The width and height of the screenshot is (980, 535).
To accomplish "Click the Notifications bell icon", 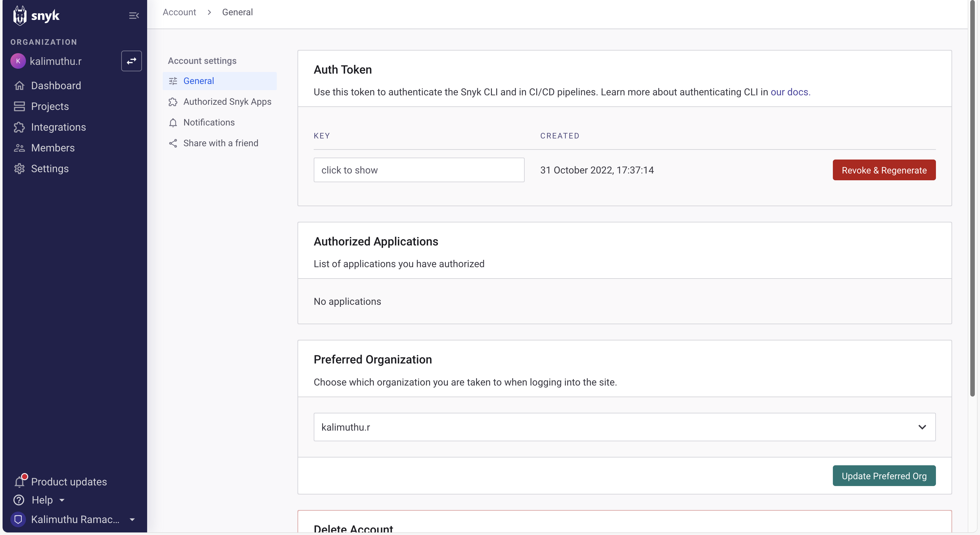I will [x=173, y=123].
